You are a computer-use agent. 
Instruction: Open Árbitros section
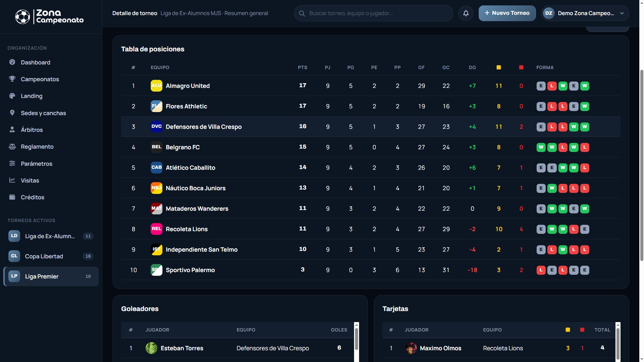coord(51,130)
